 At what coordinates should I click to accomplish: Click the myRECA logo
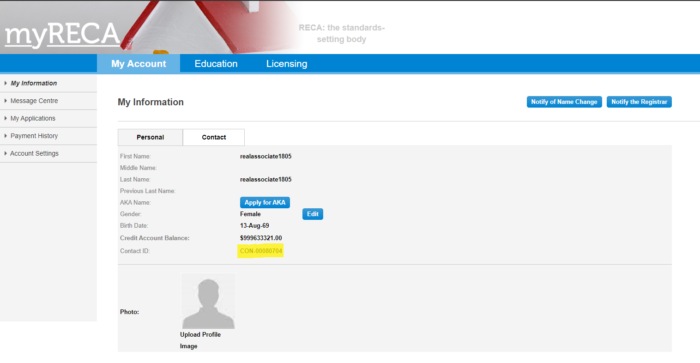point(62,34)
